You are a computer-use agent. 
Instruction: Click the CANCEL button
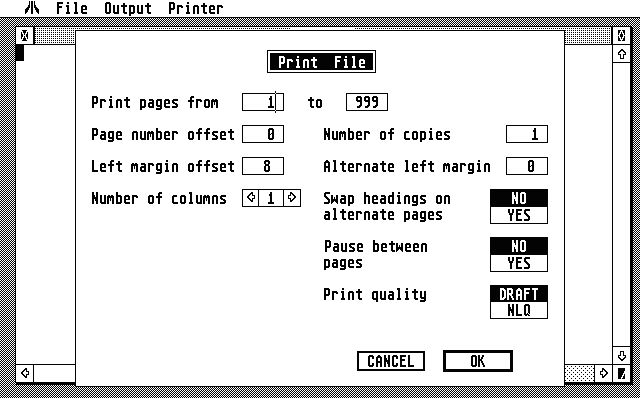click(x=391, y=361)
